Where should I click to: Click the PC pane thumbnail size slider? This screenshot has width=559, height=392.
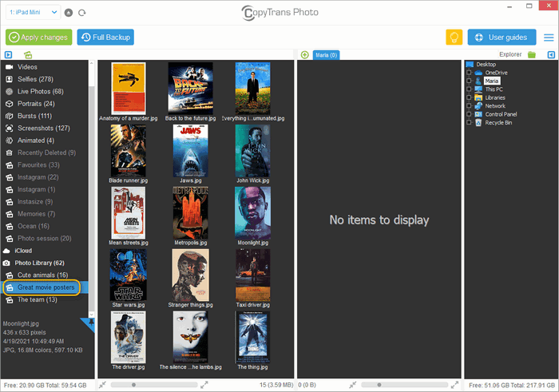click(404, 385)
